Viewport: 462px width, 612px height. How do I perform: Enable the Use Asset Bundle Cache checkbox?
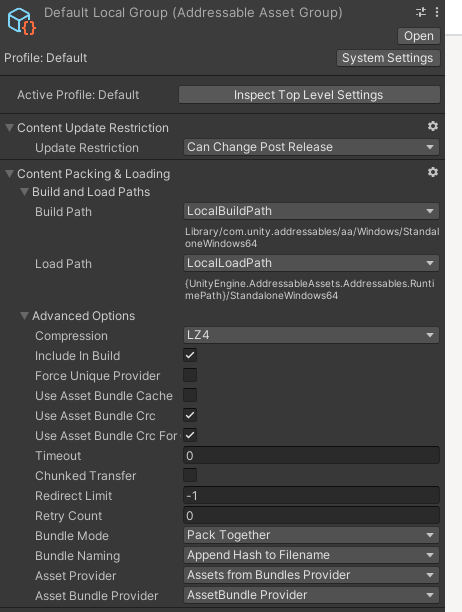[190, 395]
